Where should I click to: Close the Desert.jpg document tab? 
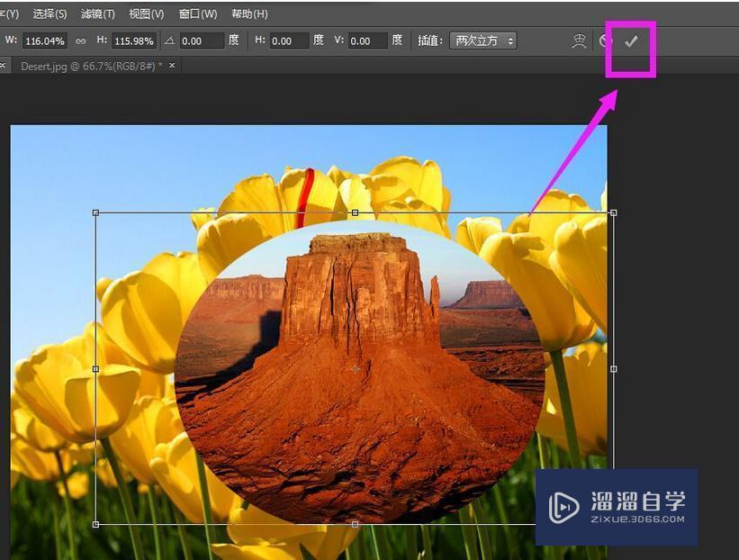tap(172, 66)
